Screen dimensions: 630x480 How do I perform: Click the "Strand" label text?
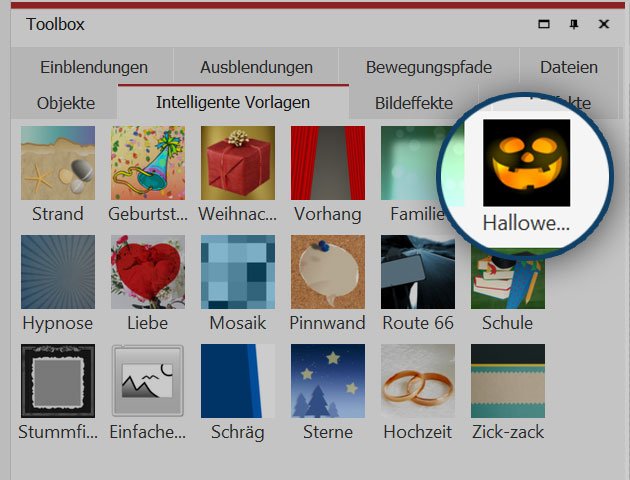pyautogui.click(x=58, y=214)
